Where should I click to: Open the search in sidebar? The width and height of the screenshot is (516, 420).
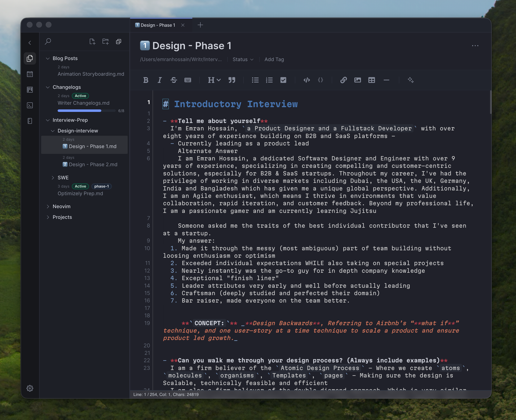pyautogui.click(x=48, y=41)
